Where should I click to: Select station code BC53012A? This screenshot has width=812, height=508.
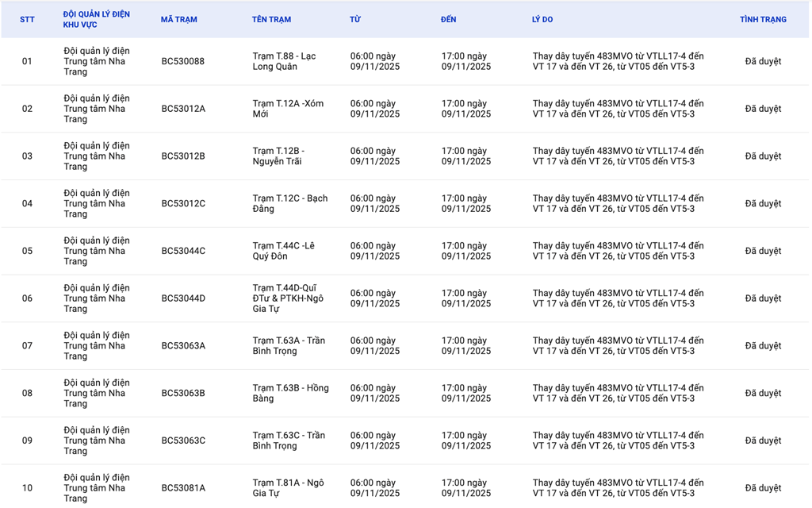(183, 109)
